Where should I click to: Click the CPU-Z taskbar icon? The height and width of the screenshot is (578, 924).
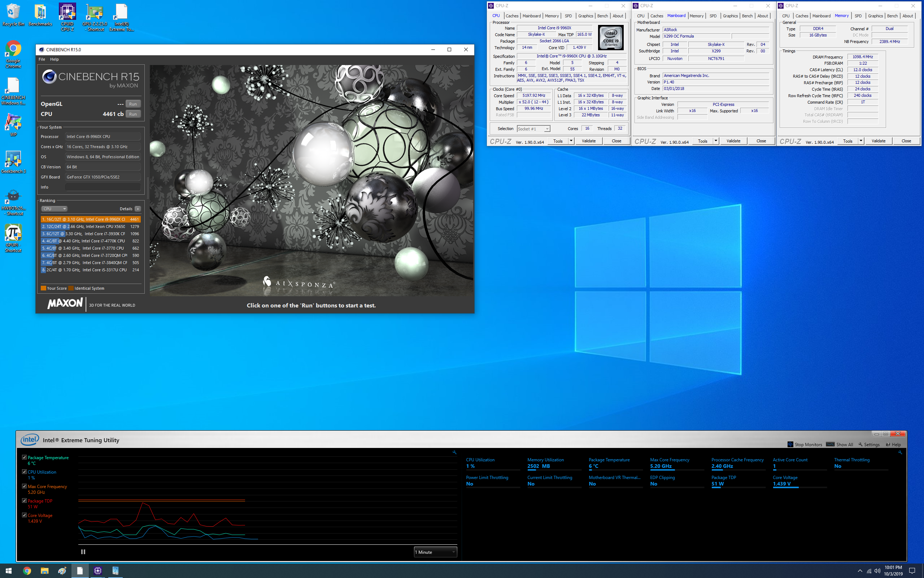pos(98,571)
